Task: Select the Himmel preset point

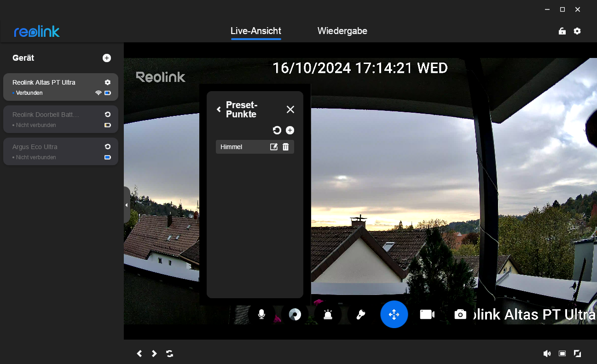Action: click(x=255, y=147)
